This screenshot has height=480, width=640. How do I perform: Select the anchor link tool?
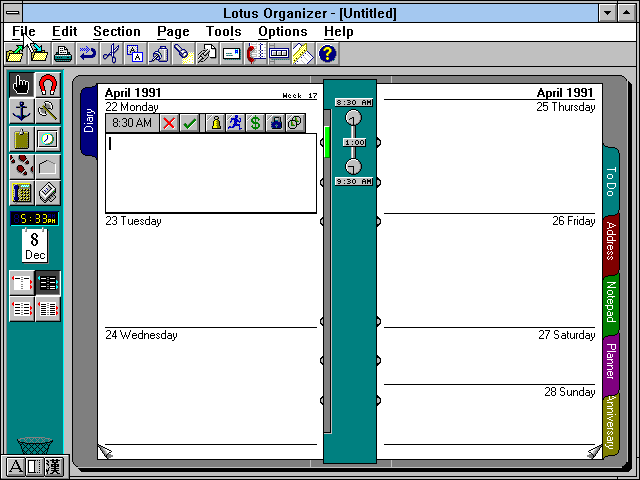[x=21, y=111]
